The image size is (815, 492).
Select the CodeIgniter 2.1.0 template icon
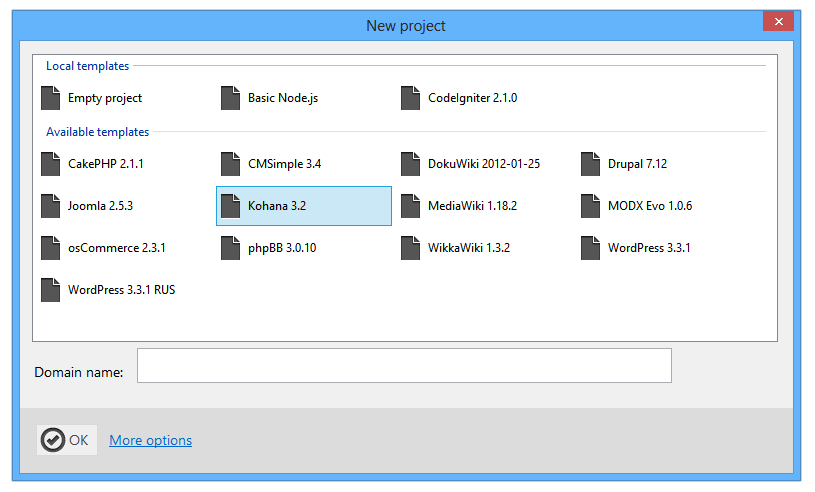click(x=410, y=98)
